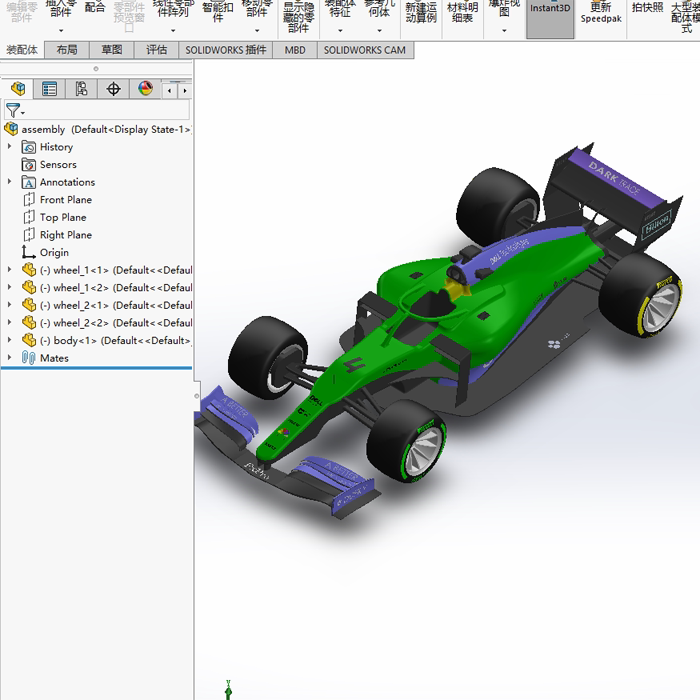Open the PropertyManager tab
700x700 pixels.
coord(49,89)
